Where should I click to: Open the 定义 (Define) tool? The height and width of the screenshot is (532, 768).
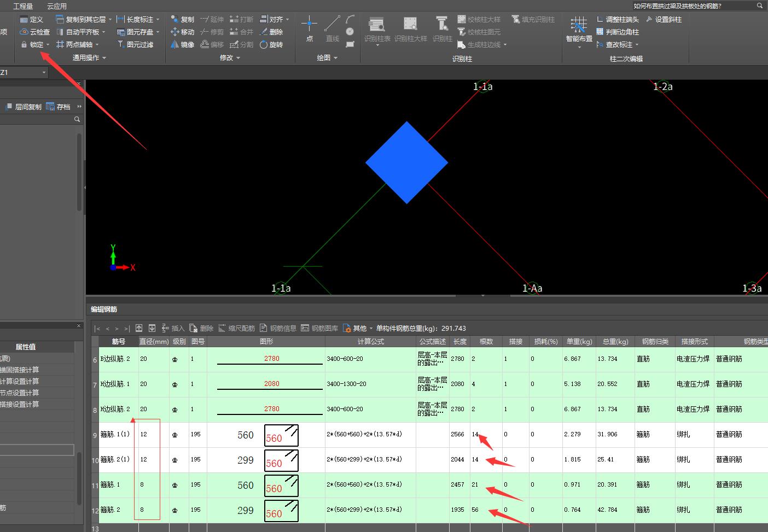click(31, 20)
